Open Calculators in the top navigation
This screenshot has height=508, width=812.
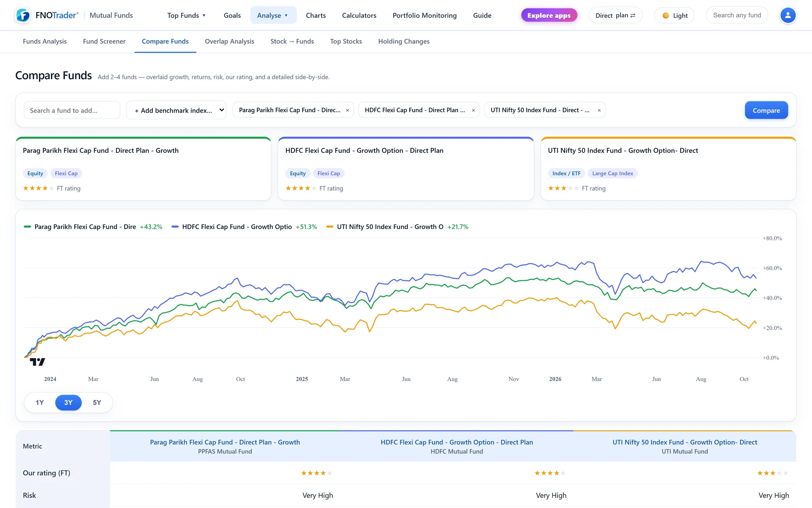tap(359, 15)
